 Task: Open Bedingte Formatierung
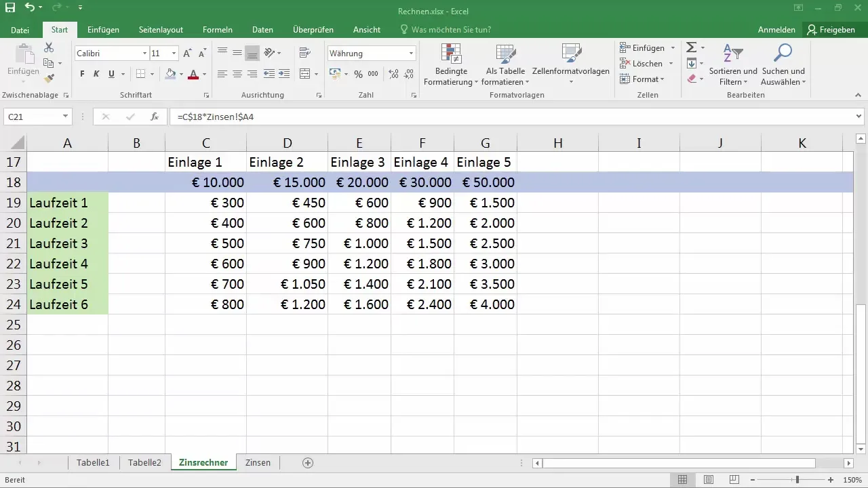pyautogui.click(x=451, y=64)
